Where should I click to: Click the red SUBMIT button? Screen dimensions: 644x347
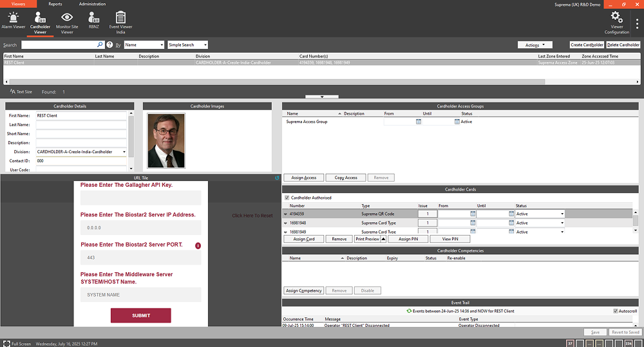(140, 315)
